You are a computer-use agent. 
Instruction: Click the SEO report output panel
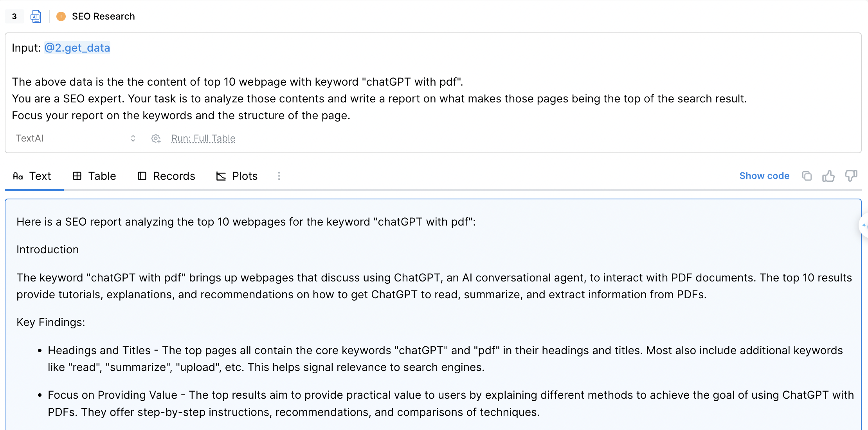[x=430, y=313]
